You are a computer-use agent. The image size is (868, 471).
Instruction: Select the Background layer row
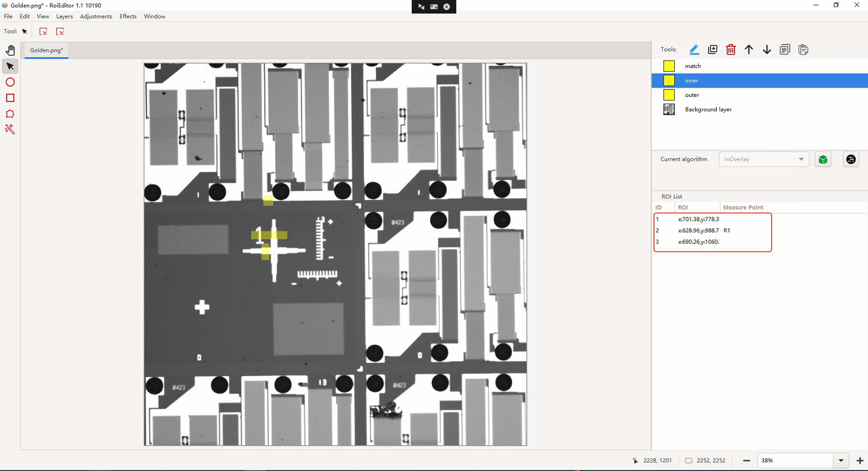[759, 109]
